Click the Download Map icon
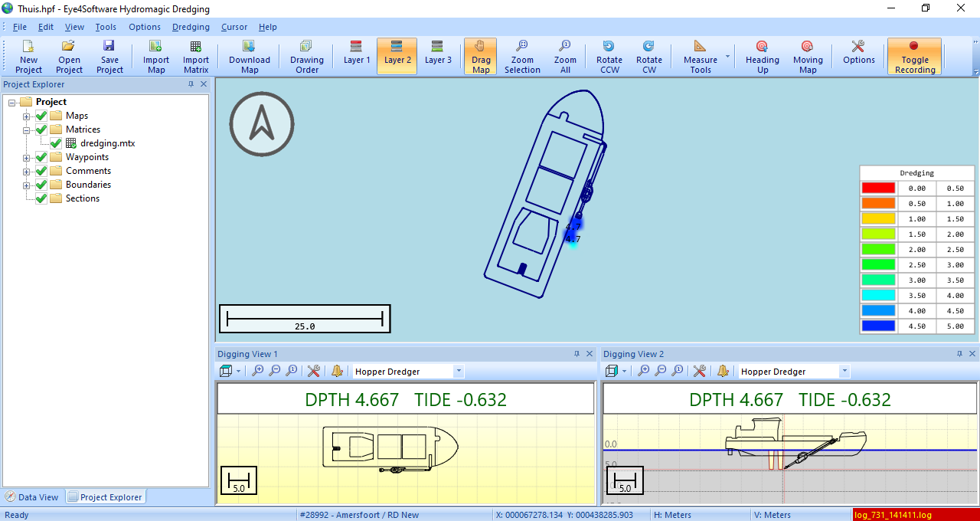This screenshot has height=521, width=980. 250,56
